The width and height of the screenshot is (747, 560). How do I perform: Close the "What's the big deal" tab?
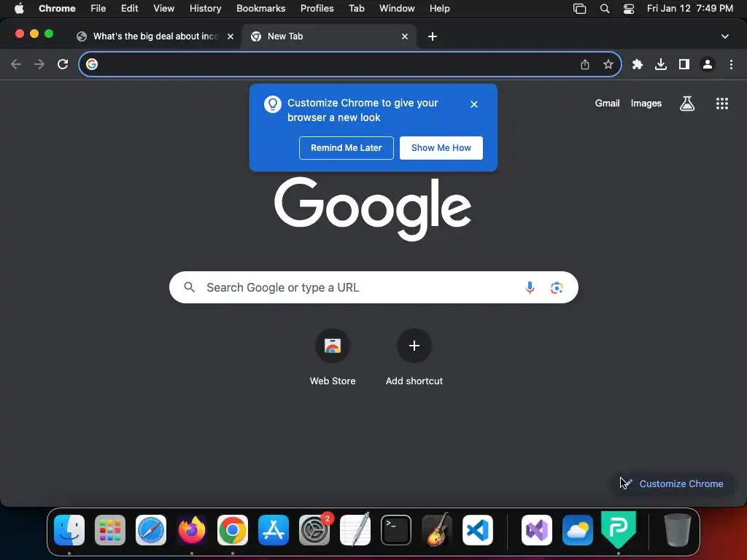coord(230,36)
